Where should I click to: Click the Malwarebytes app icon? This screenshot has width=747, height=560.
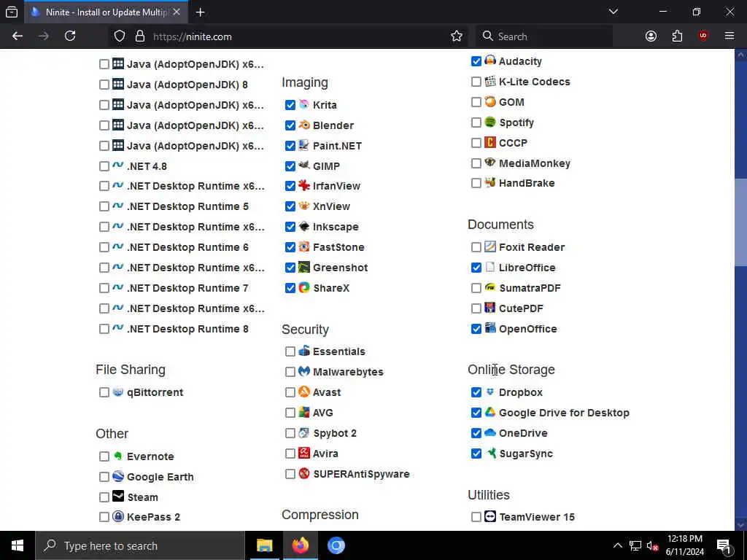click(x=304, y=371)
